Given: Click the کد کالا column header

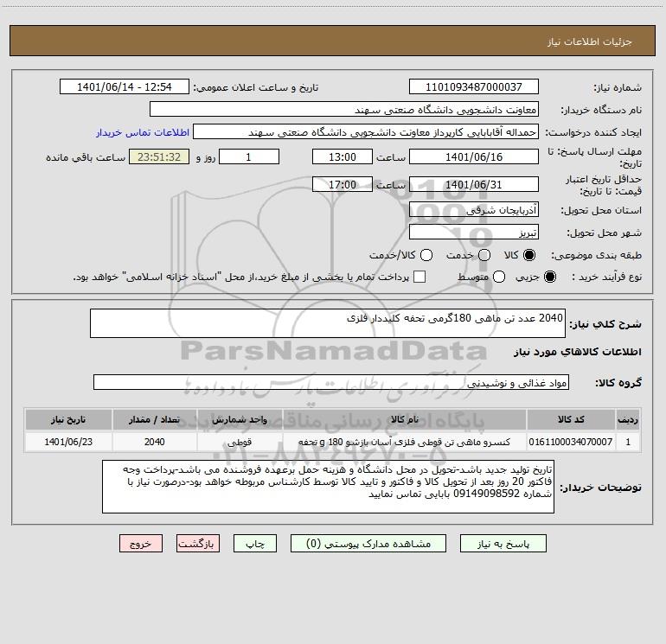Looking at the screenshot, I should 571,419.
